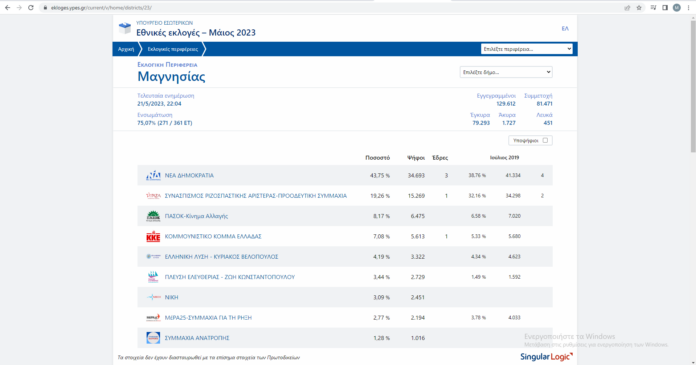Bookmark this page with the star icon
696x365 pixels.
coord(639,8)
